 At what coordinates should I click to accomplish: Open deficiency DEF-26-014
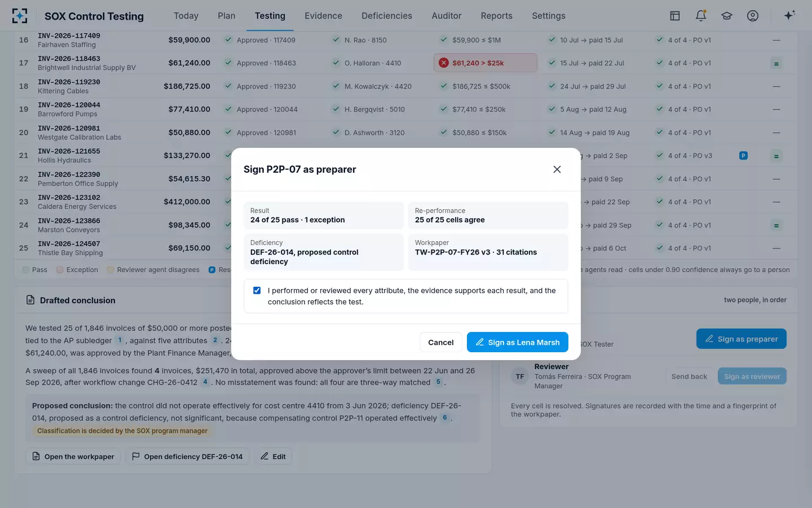tap(187, 457)
